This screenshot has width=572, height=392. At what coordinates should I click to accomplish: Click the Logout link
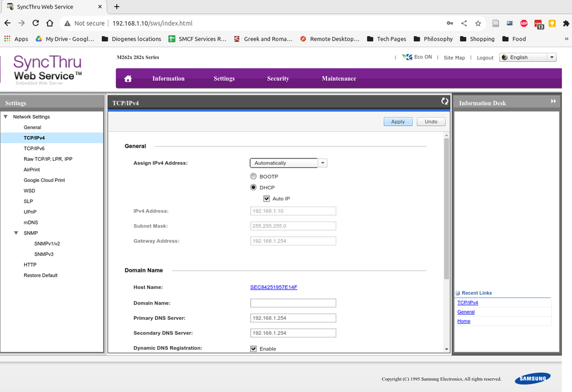tap(485, 58)
